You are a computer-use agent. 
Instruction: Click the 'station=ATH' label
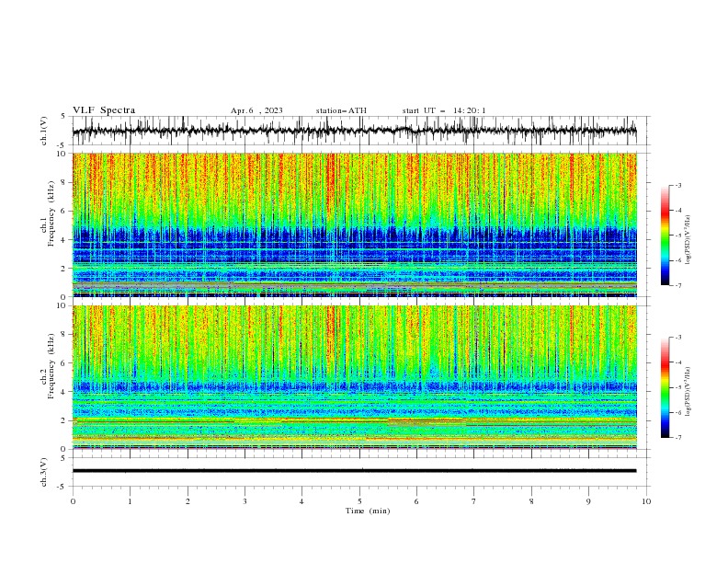[341, 110]
